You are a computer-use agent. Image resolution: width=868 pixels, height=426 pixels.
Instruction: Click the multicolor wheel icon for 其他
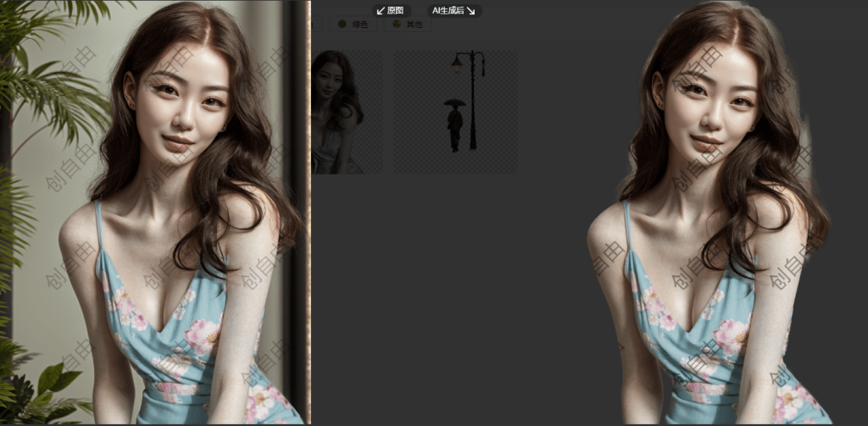point(395,25)
